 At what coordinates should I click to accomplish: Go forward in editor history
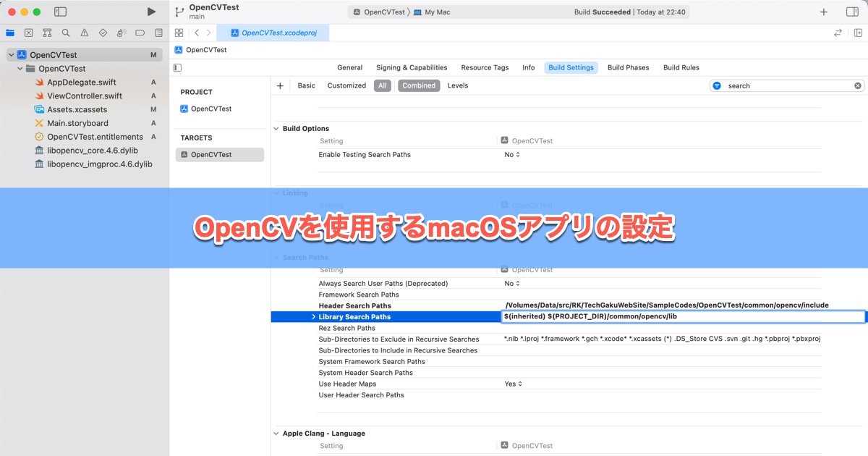click(x=209, y=33)
